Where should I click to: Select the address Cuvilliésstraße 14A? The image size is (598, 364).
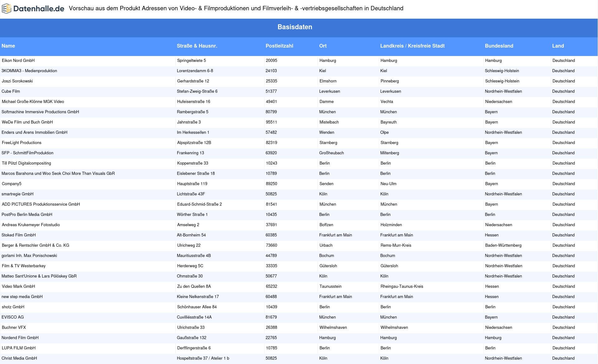194,317
